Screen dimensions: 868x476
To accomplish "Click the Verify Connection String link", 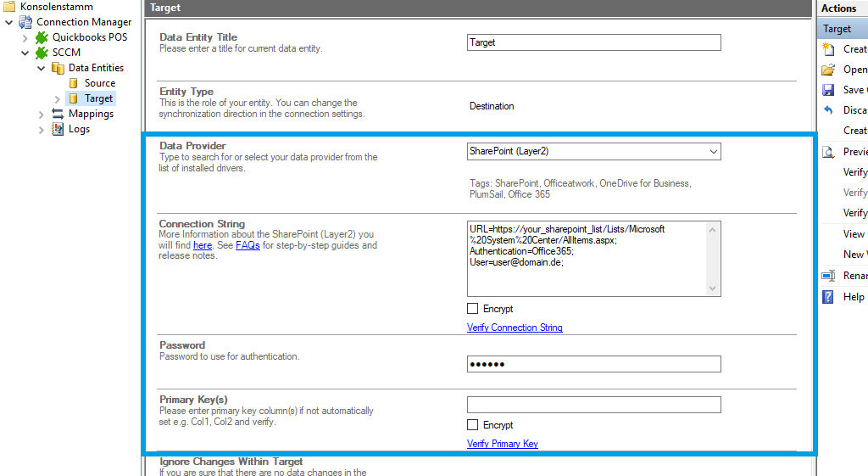I will (515, 328).
